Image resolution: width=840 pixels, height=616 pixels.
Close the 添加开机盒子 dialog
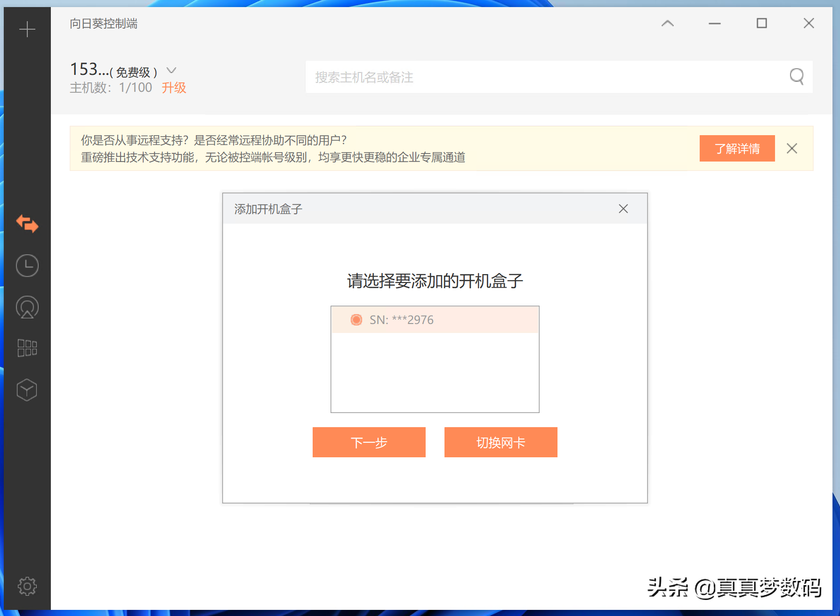point(623,209)
